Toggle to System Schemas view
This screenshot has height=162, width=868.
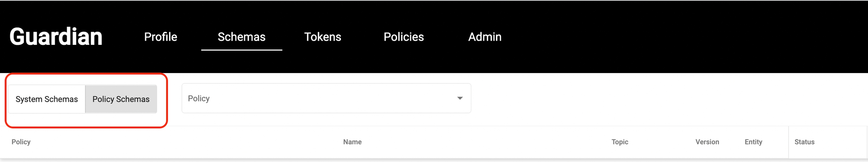click(x=47, y=99)
